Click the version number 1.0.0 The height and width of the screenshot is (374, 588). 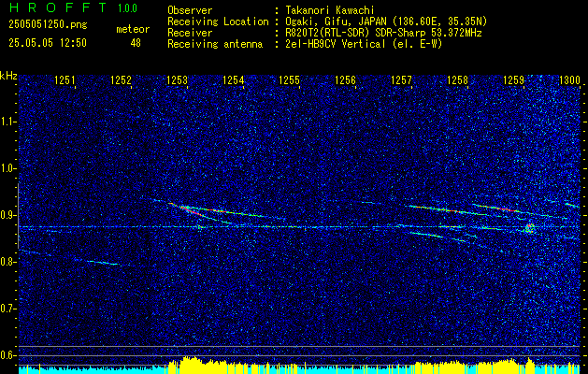tap(127, 7)
